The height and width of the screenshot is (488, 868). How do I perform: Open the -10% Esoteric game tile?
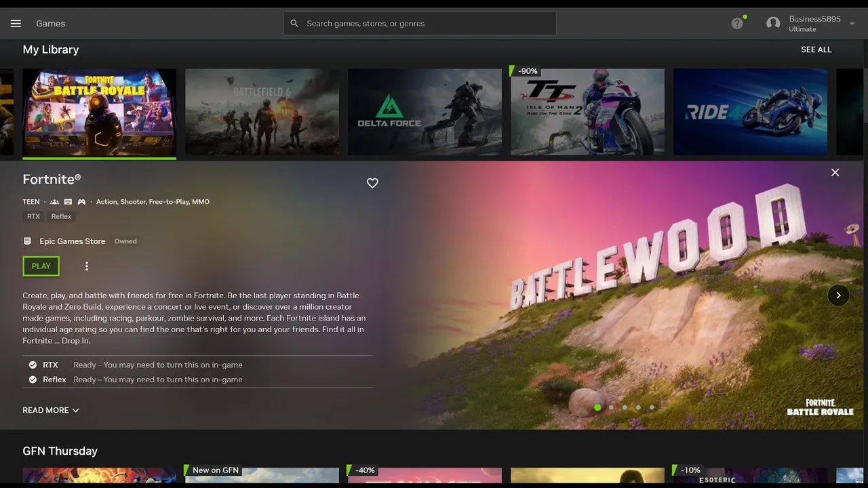[x=751, y=474]
